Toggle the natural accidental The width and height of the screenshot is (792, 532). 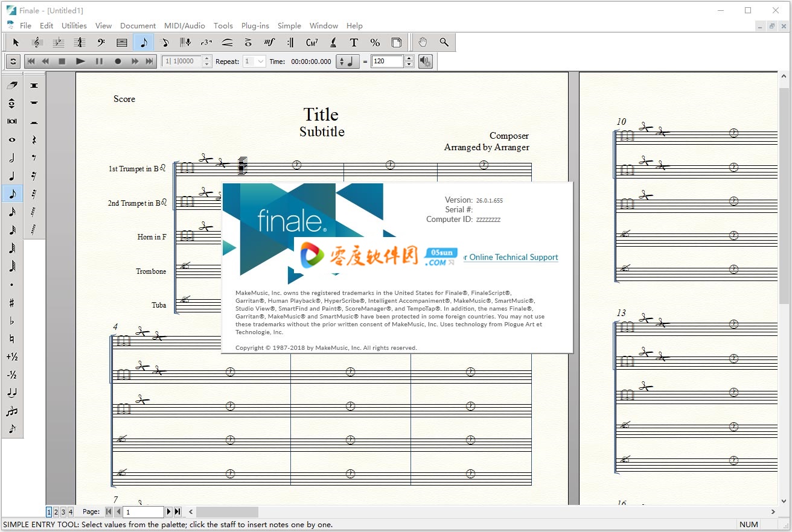[12, 338]
